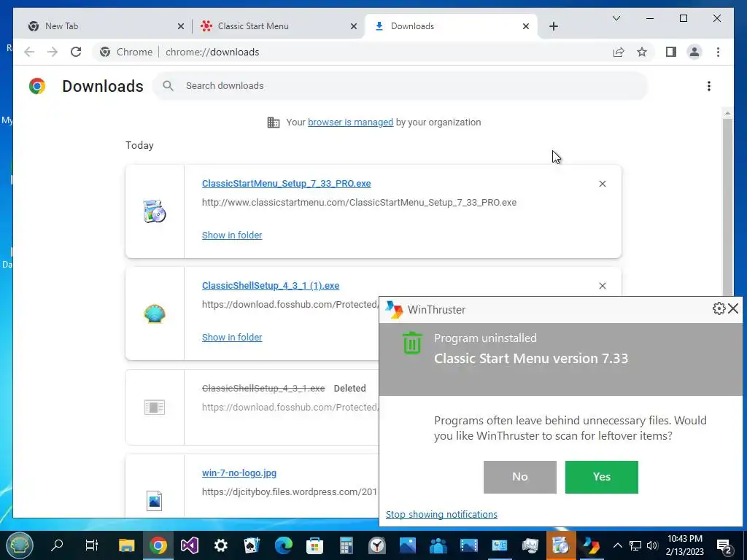Image resolution: width=747 pixels, height=560 pixels.
Task: Share this page using the share icon
Action: (619, 52)
